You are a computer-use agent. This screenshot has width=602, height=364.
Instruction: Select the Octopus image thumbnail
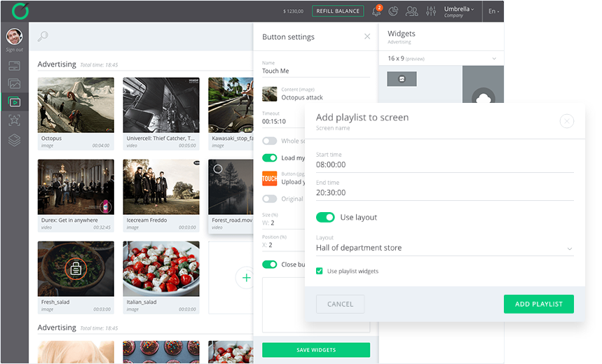[x=76, y=105]
